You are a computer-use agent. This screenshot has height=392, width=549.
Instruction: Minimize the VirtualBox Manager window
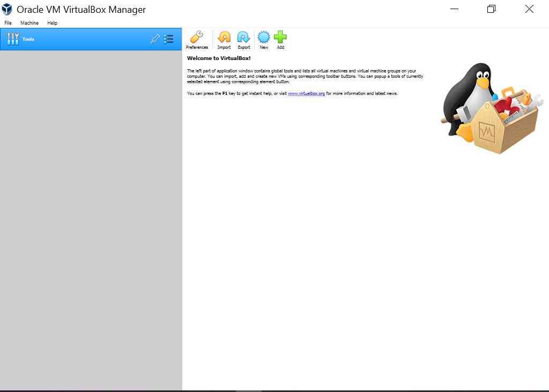[x=454, y=9]
